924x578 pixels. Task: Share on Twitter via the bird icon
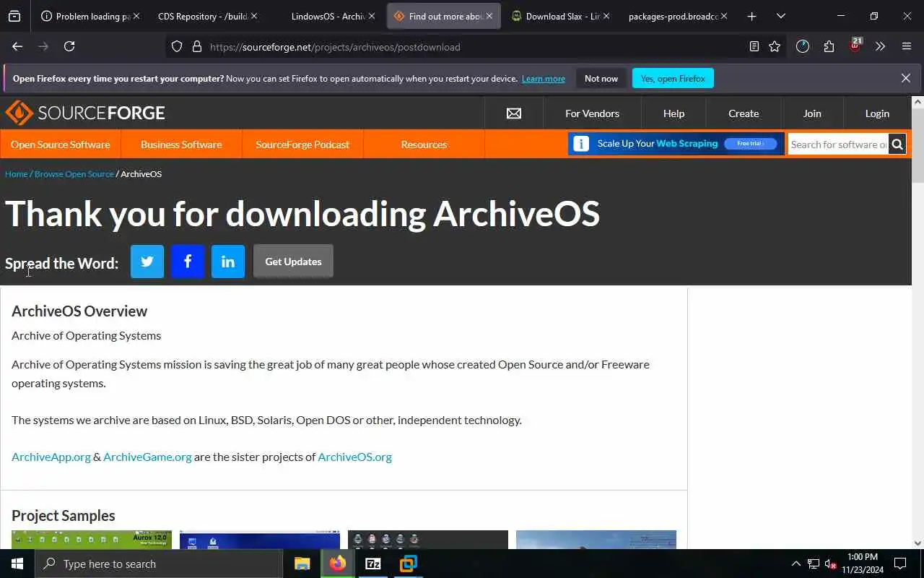point(147,262)
